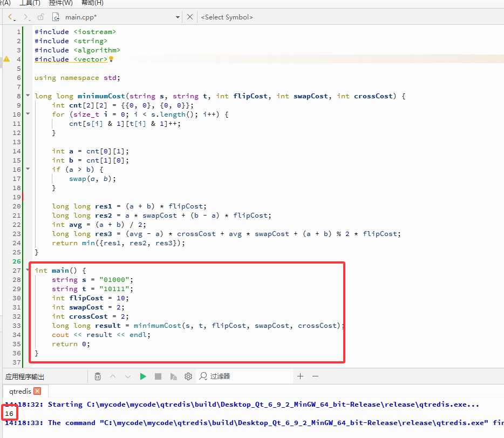Zoom in output with plus button
The height and width of the screenshot is (438, 504).
(x=300, y=376)
